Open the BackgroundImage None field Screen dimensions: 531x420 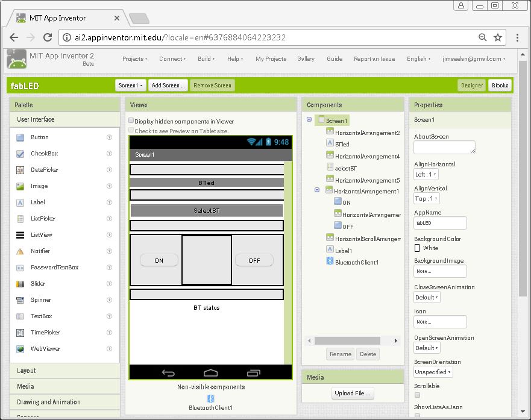440,271
